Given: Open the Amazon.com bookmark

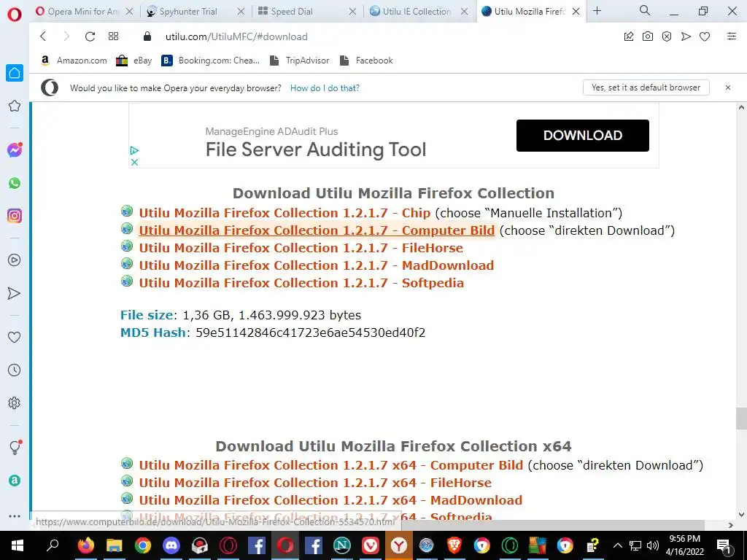Looking at the screenshot, I should coord(74,61).
